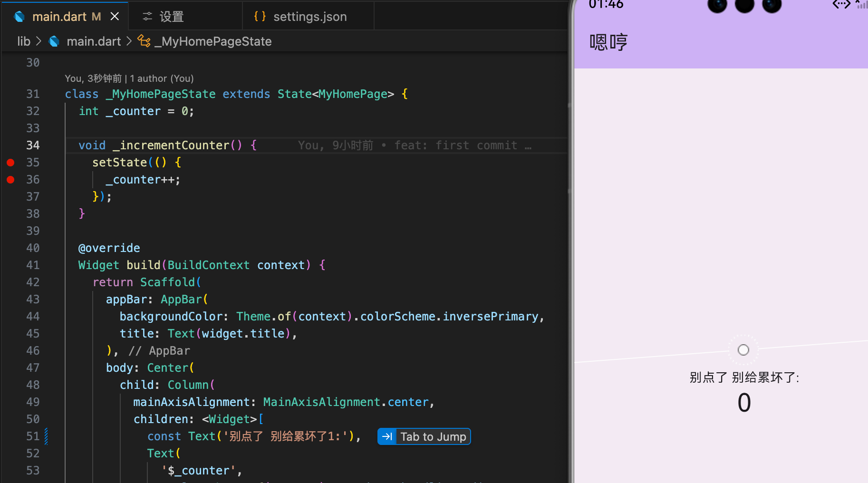Remove the breakpoint on line 36

coord(10,180)
